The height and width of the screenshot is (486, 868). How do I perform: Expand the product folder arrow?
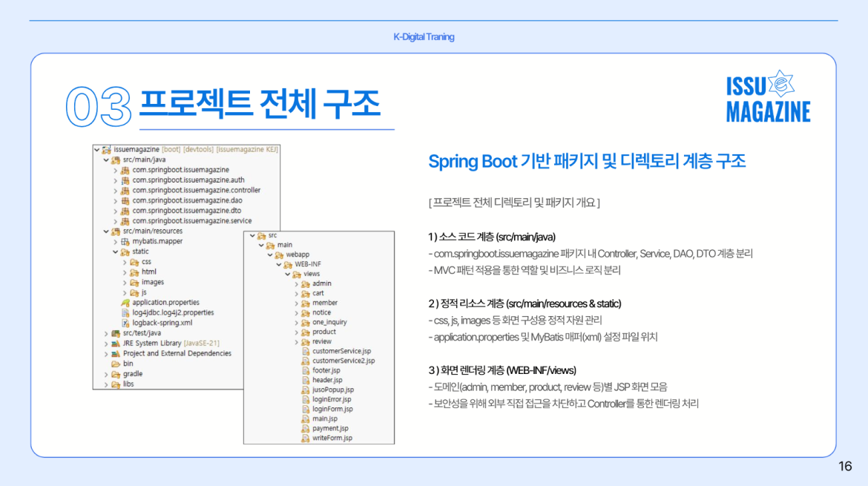point(297,332)
